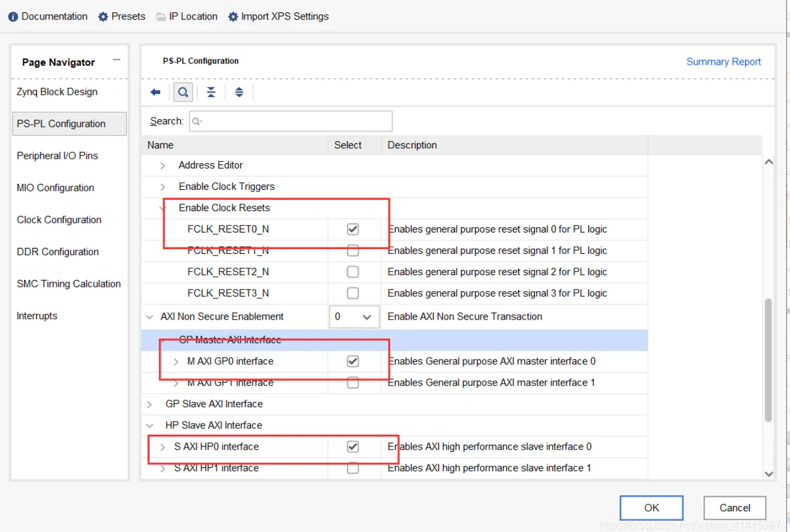Select the GP Master AXI Interface row
The width and height of the screenshot is (790, 532).
pos(394,340)
